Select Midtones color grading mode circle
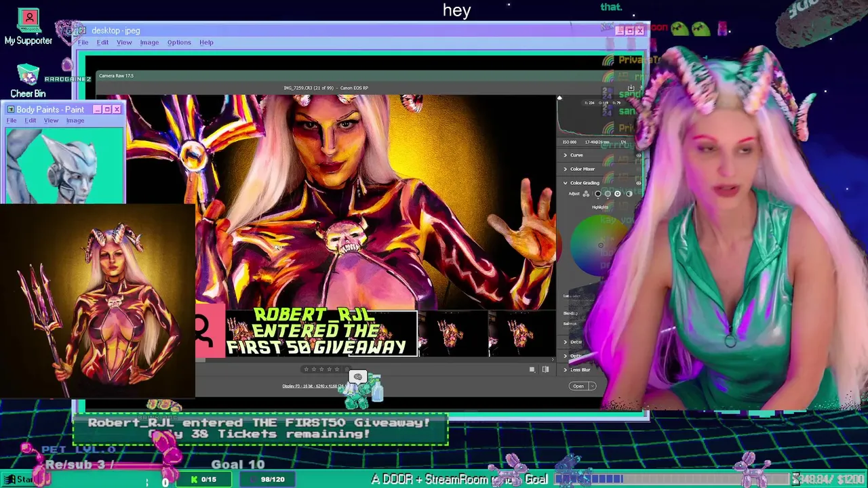868x488 pixels. [x=608, y=194]
